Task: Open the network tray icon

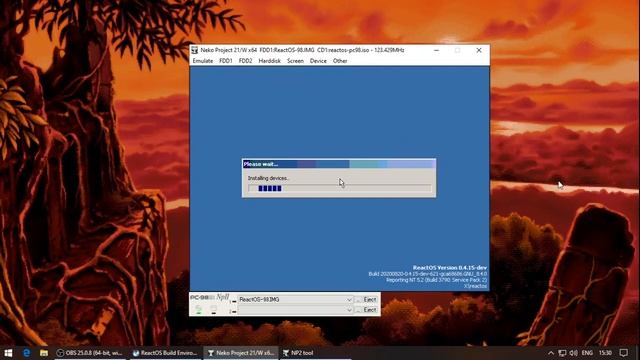Action: tap(562, 353)
